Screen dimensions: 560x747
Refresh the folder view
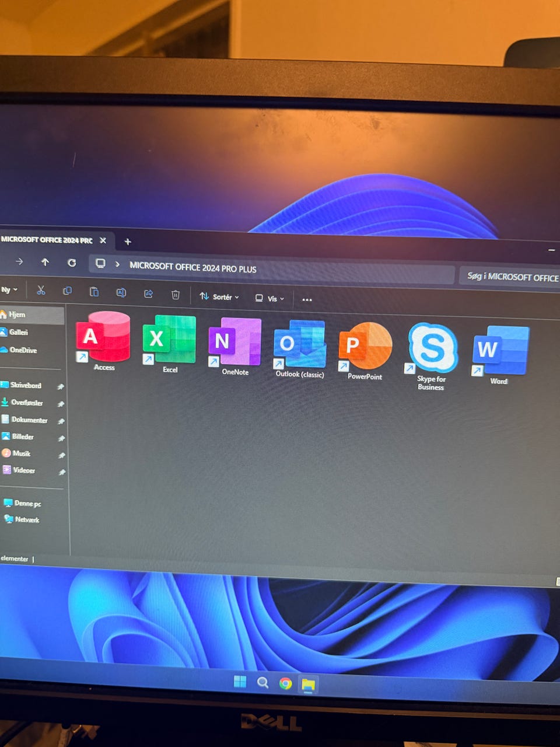(72, 263)
